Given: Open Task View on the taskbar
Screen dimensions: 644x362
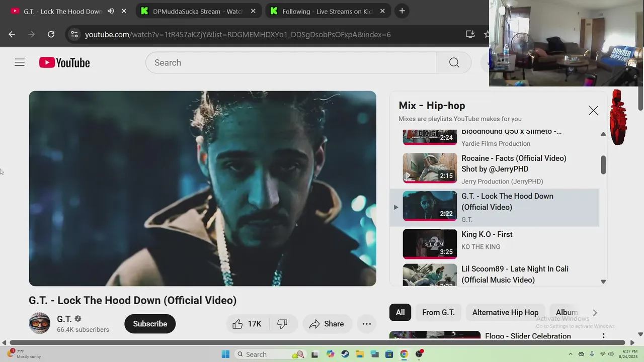Looking at the screenshot, I should 315,354.
